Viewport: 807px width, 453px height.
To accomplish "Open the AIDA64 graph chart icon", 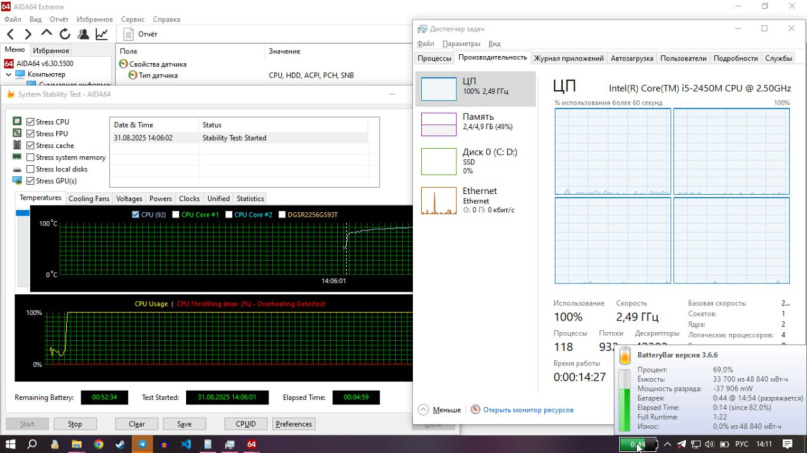I will coord(101,34).
